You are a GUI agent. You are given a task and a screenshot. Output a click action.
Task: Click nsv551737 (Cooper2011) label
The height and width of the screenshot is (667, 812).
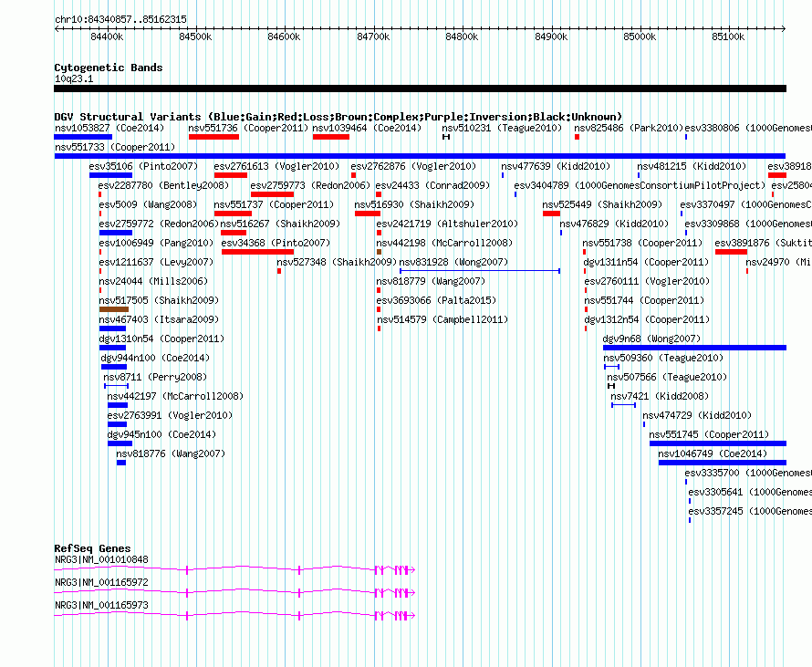point(274,204)
